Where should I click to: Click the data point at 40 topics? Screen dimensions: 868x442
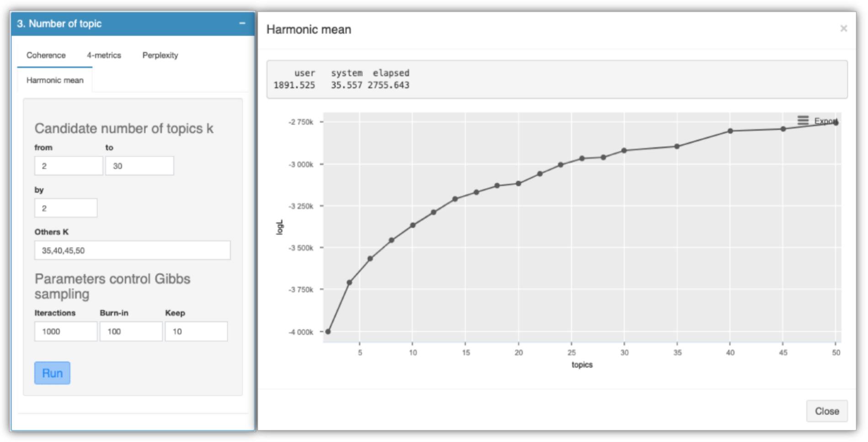click(730, 131)
